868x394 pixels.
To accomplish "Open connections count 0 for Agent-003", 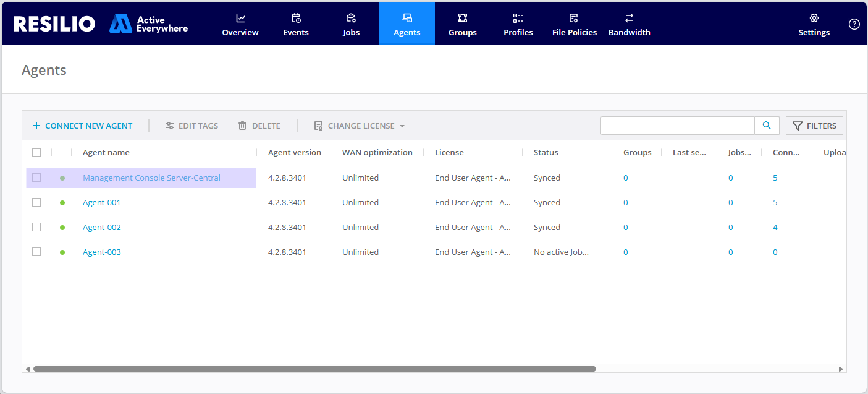I will coord(775,252).
